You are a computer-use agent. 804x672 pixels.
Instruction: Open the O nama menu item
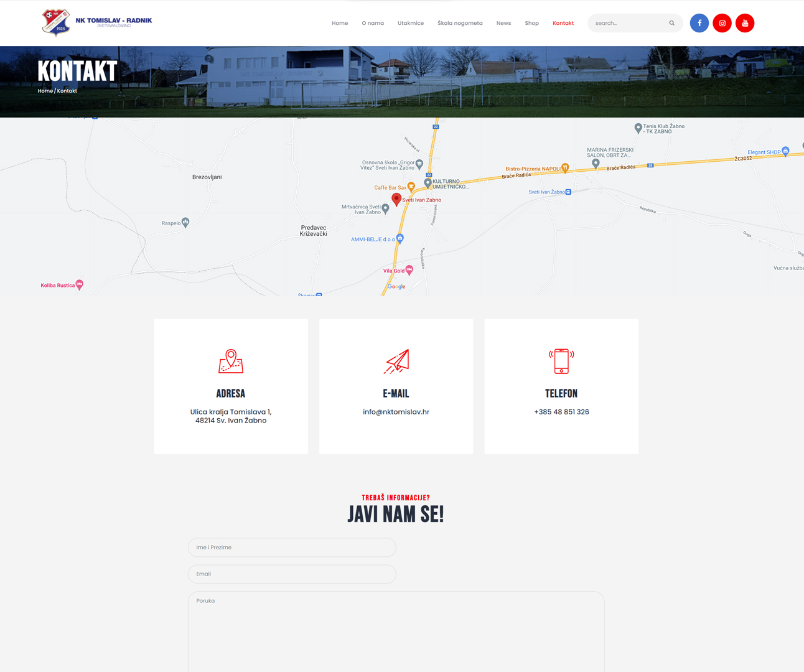[373, 23]
